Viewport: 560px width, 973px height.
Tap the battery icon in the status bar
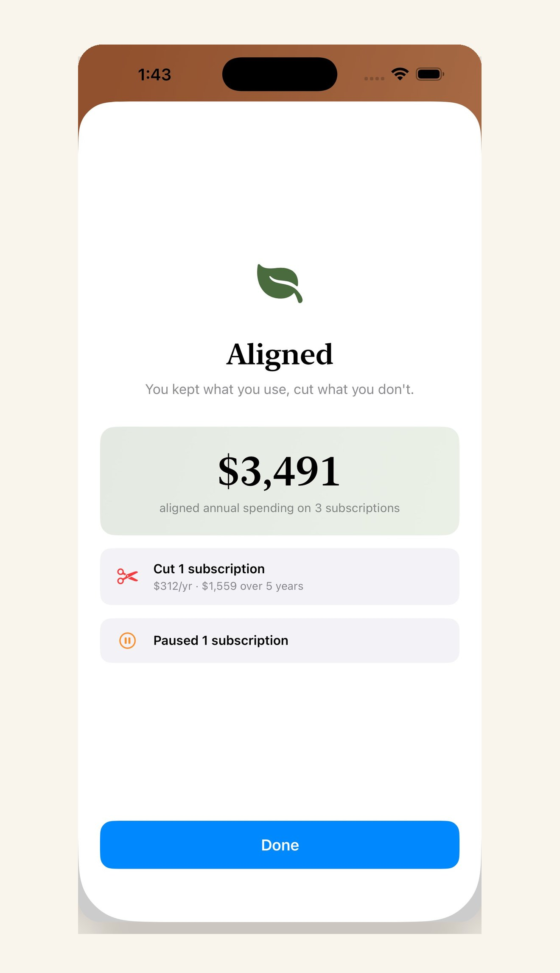430,73
